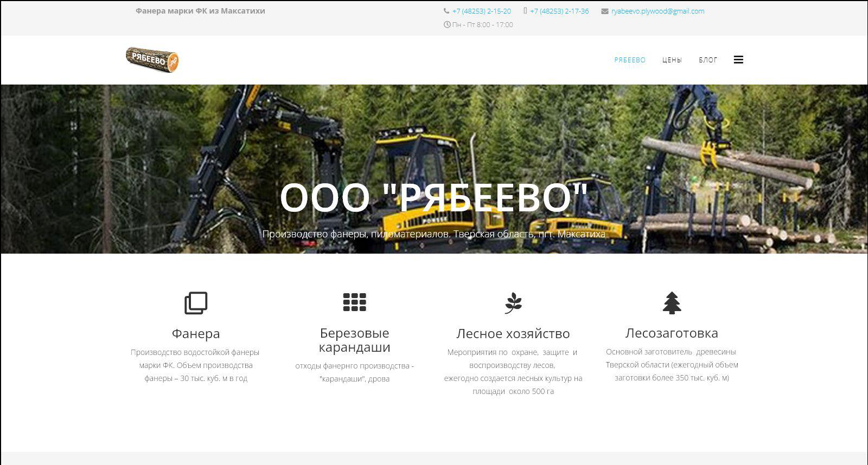This screenshot has height=465, width=868.
Task: Click the leaf icon above Лесное хозяйство
Action: point(513,303)
